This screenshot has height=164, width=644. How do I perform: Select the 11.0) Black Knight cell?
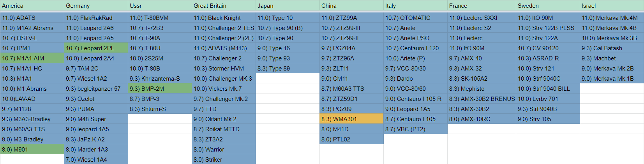pos(224,18)
